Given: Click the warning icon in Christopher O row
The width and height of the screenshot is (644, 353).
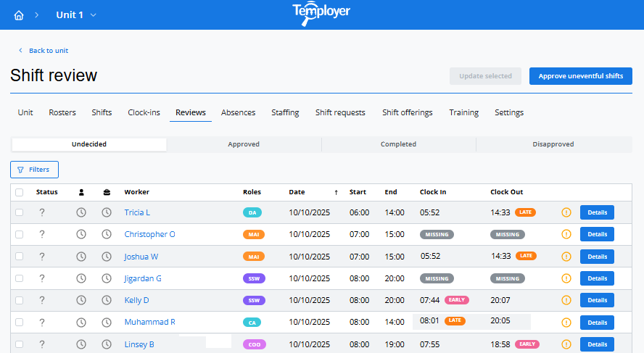Looking at the screenshot, I should (566, 234).
